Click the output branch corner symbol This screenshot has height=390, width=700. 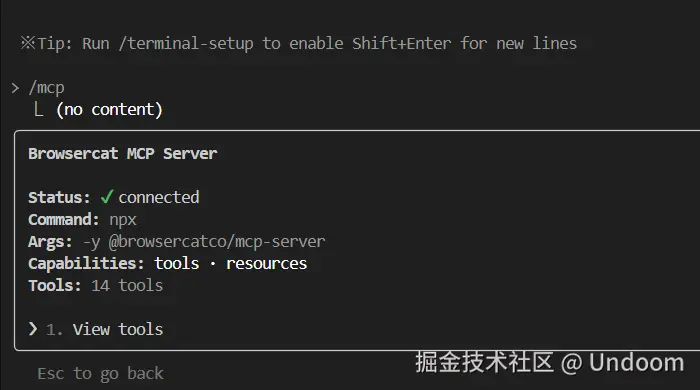pos(39,109)
